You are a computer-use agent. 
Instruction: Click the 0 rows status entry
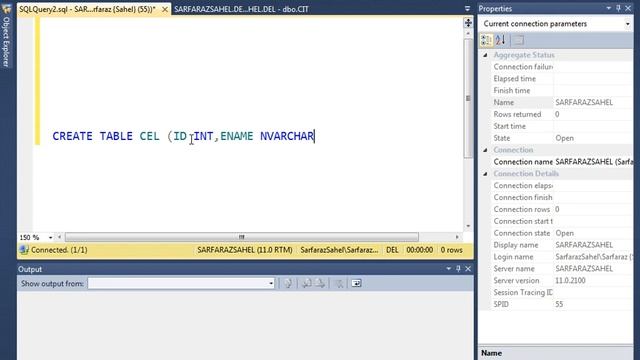pyautogui.click(x=451, y=250)
